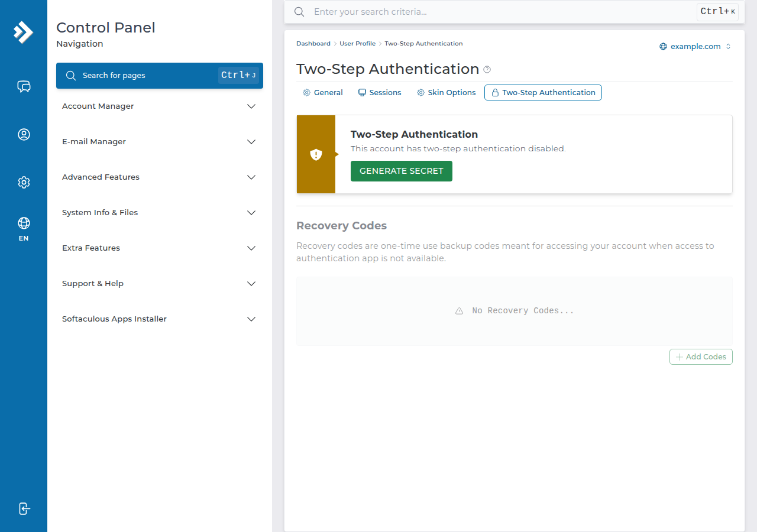Click the Ctrl+J shortcut badge
This screenshot has height=532, width=757.
coord(239,76)
